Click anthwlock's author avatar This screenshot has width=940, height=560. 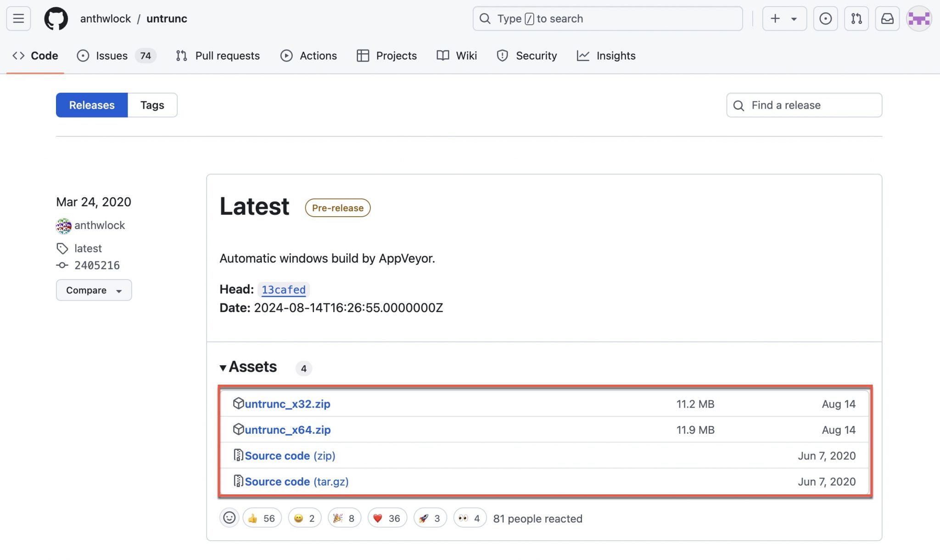(63, 225)
